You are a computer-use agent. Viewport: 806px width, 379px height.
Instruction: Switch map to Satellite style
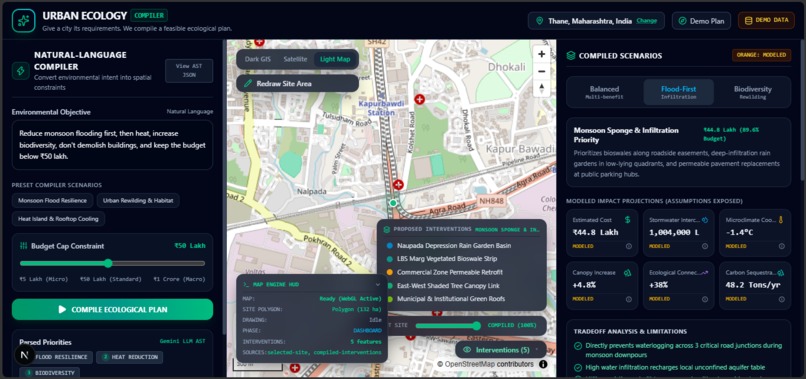click(296, 59)
